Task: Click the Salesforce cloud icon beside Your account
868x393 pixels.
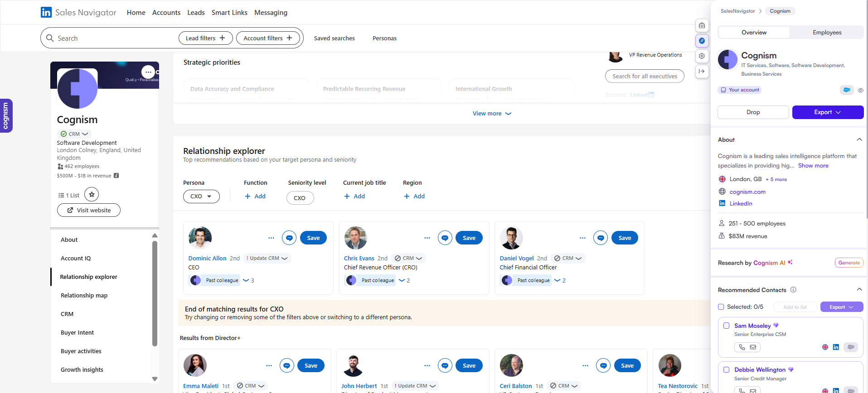Action: [x=846, y=90]
